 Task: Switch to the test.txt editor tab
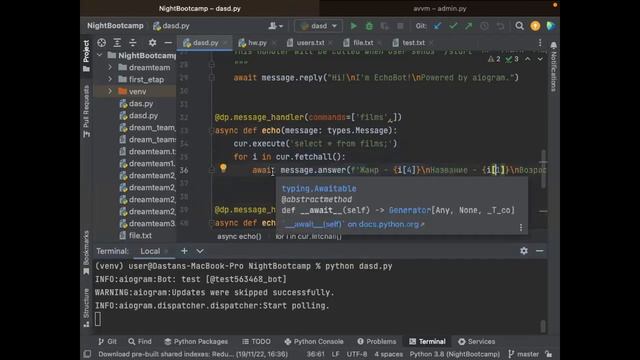[x=412, y=42]
